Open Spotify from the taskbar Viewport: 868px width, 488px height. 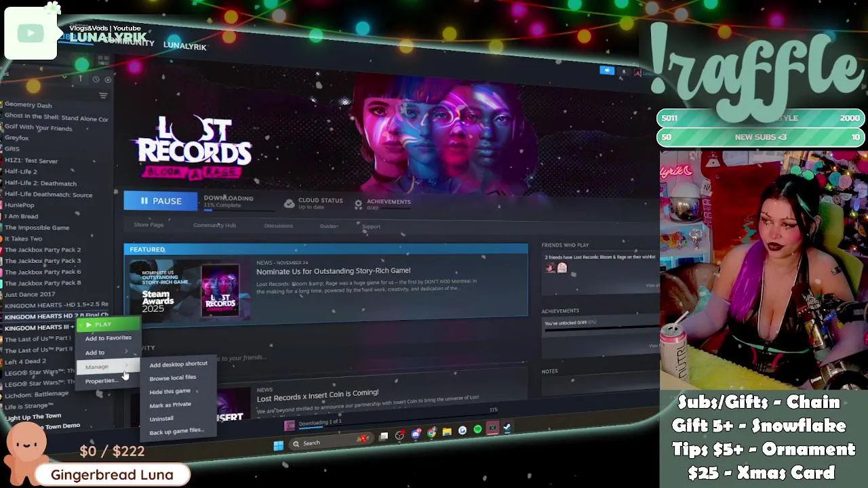coord(477,429)
